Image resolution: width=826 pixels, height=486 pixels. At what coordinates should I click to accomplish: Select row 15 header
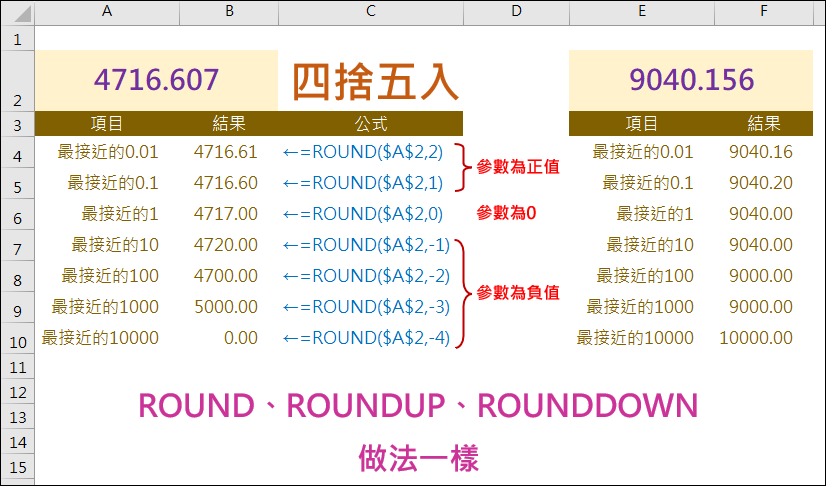(x=18, y=467)
